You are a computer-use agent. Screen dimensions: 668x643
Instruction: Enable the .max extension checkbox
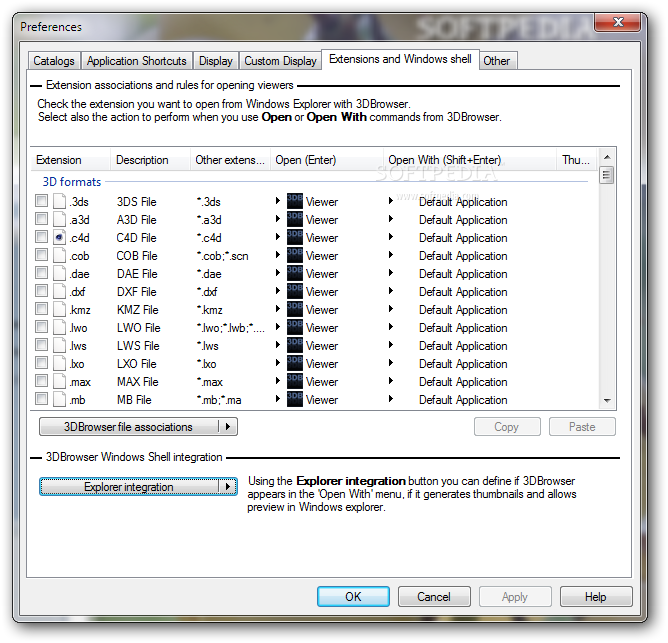(41, 381)
